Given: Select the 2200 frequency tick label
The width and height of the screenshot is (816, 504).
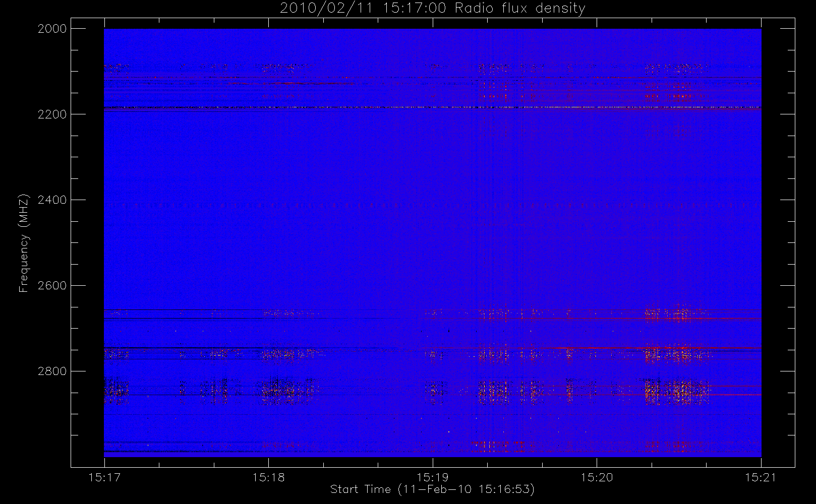Looking at the screenshot, I should point(52,114).
